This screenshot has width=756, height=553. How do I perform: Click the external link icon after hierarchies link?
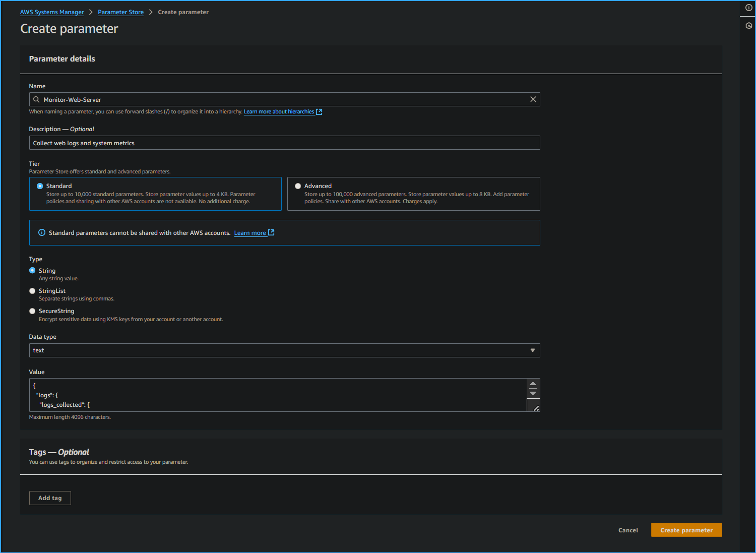click(319, 111)
